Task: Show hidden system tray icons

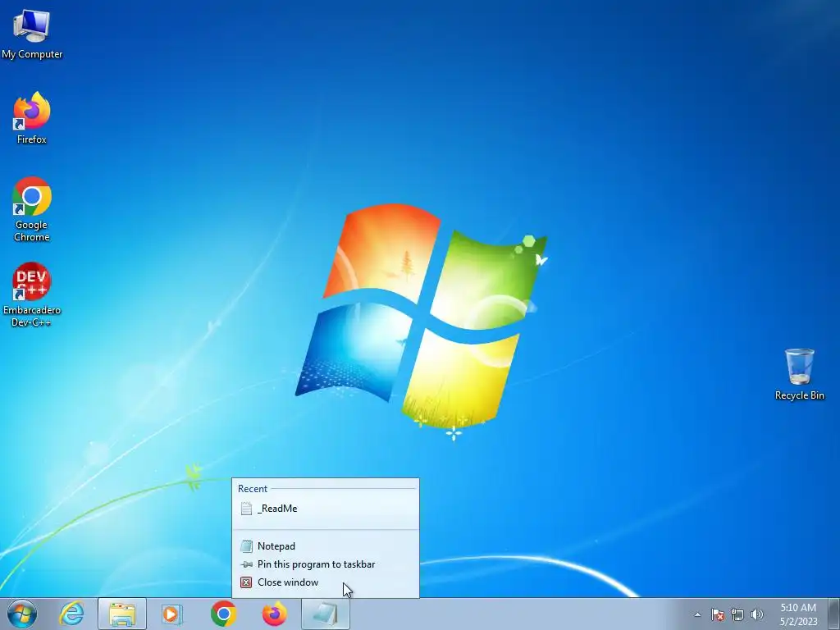Action: click(x=697, y=614)
